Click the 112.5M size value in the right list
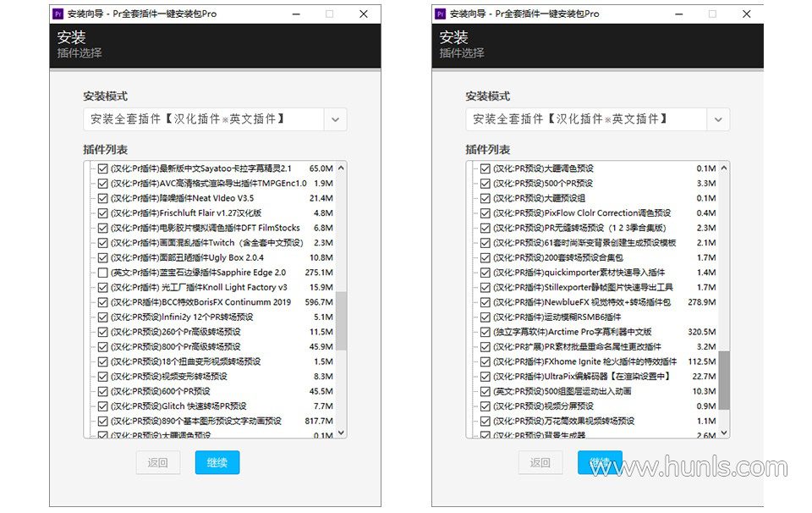This screenshot has width=812, height=513. tap(702, 361)
